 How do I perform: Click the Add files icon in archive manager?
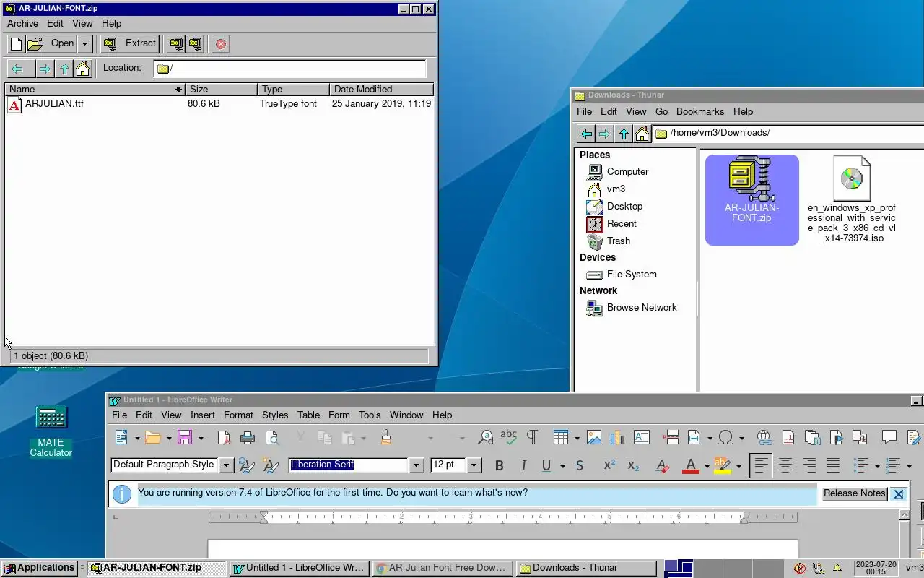[x=176, y=44]
